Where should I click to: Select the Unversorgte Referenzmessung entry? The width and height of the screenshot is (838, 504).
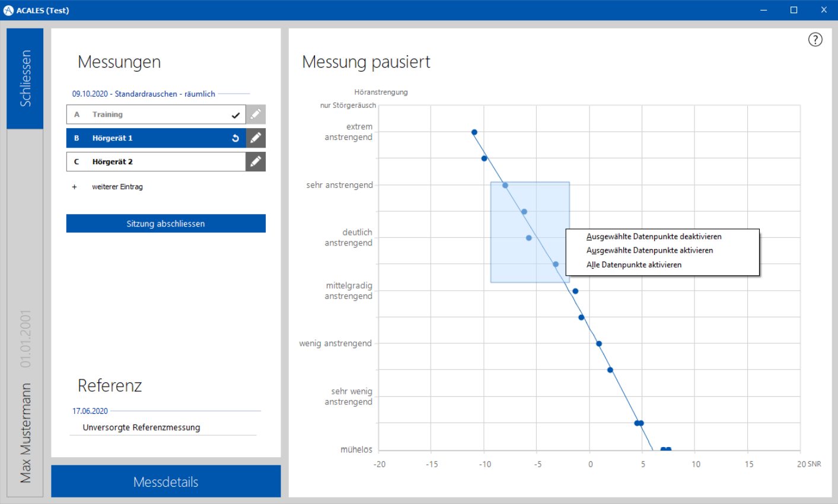click(x=141, y=428)
